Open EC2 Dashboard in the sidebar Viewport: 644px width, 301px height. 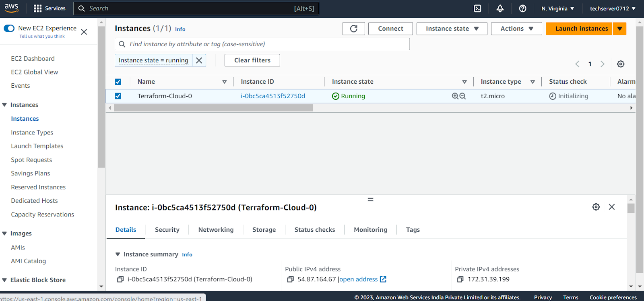click(33, 59)
